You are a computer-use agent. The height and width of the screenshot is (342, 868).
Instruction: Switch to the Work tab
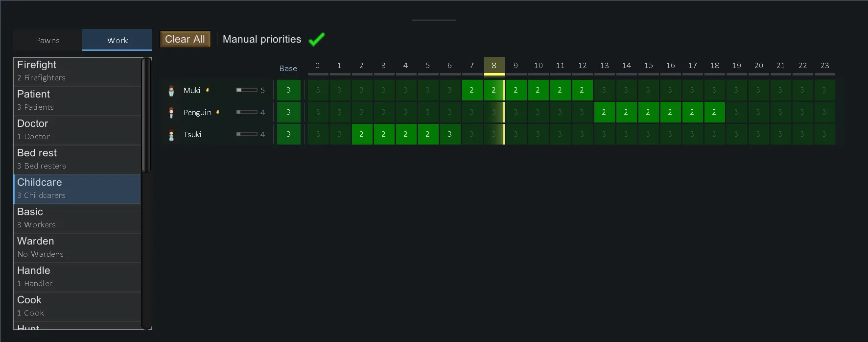pyautogui.click(x=117, y=40)
